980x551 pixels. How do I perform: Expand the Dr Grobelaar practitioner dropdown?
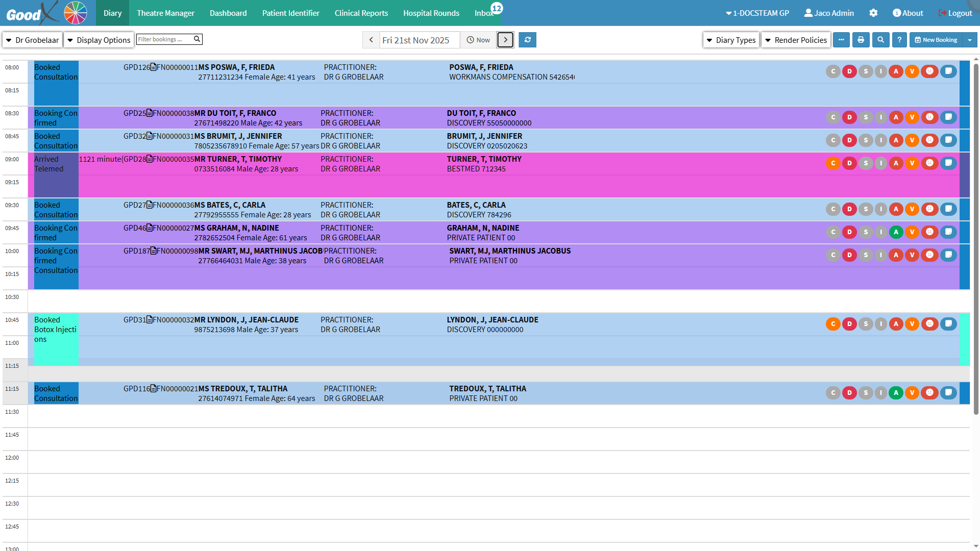33,40
